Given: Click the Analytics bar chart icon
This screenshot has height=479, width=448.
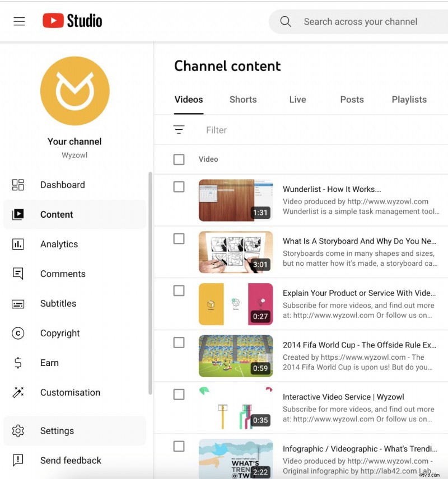Looking at the screenshot, I should tap(18, 244).
